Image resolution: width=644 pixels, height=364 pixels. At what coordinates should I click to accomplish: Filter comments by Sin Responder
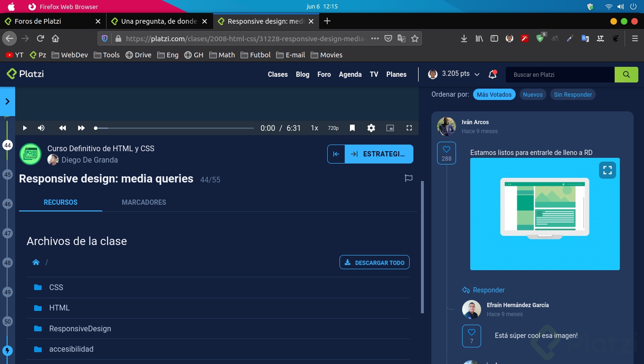point(573,94)
